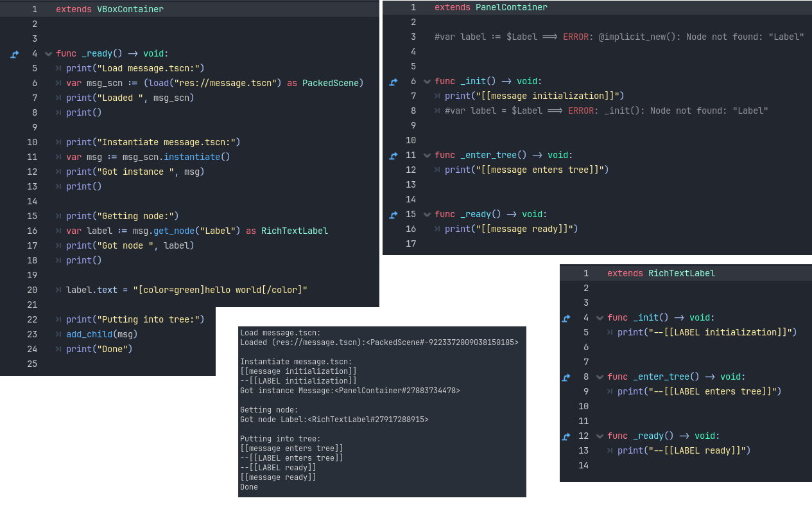Click print("Putting into tree:") code line
The image size is (812, 514).
[135, 320]
